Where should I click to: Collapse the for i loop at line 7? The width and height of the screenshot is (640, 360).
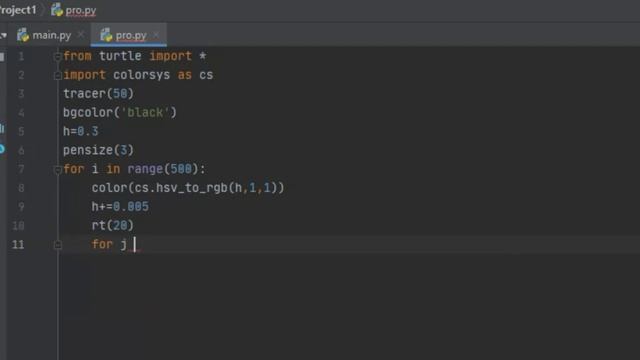[x=58, y=170]
